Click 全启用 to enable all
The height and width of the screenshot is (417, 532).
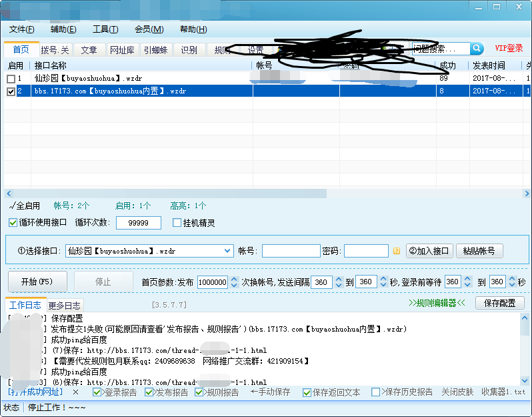tap(25, 205)
